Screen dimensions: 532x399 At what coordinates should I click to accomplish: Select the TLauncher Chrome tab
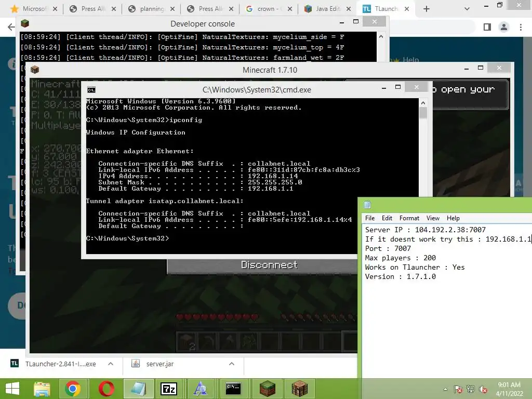[386, 9]
